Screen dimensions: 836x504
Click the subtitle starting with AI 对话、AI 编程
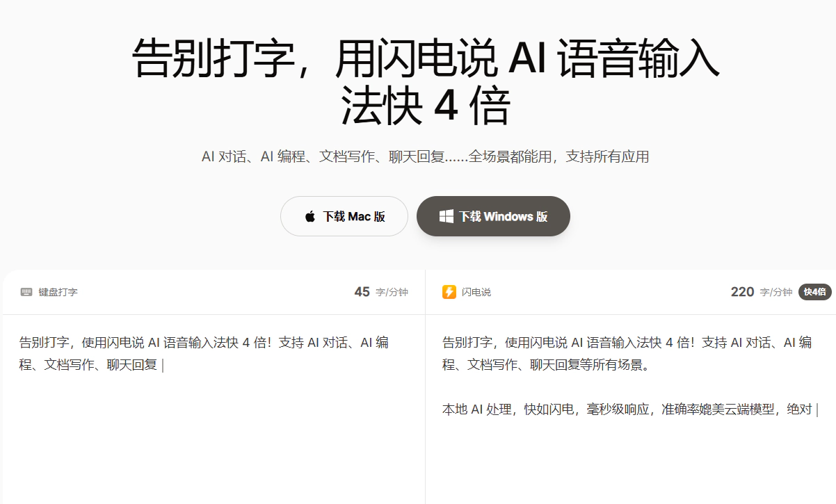point(425,157)
